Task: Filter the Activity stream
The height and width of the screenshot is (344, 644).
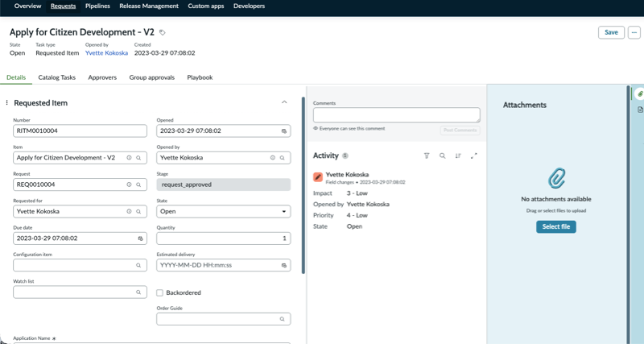Action: (x=427, y=155)
